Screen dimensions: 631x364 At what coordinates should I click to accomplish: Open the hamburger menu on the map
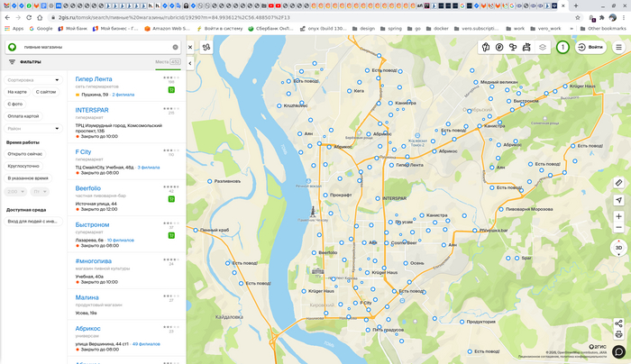pos(618,47)
